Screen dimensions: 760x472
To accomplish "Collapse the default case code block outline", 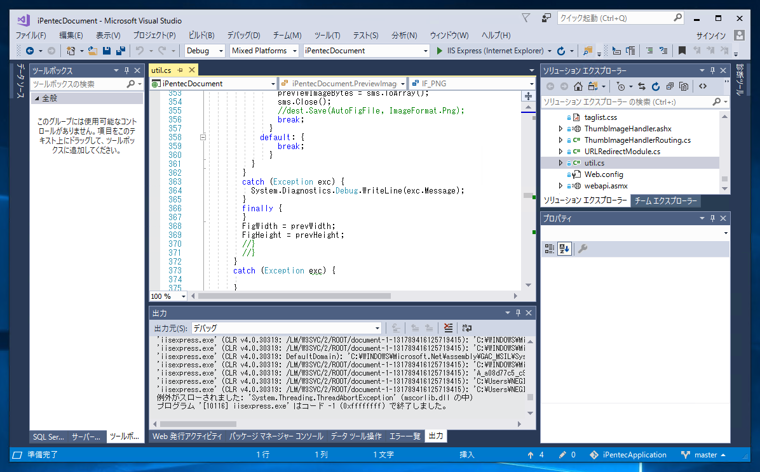I will pos(203,137).
